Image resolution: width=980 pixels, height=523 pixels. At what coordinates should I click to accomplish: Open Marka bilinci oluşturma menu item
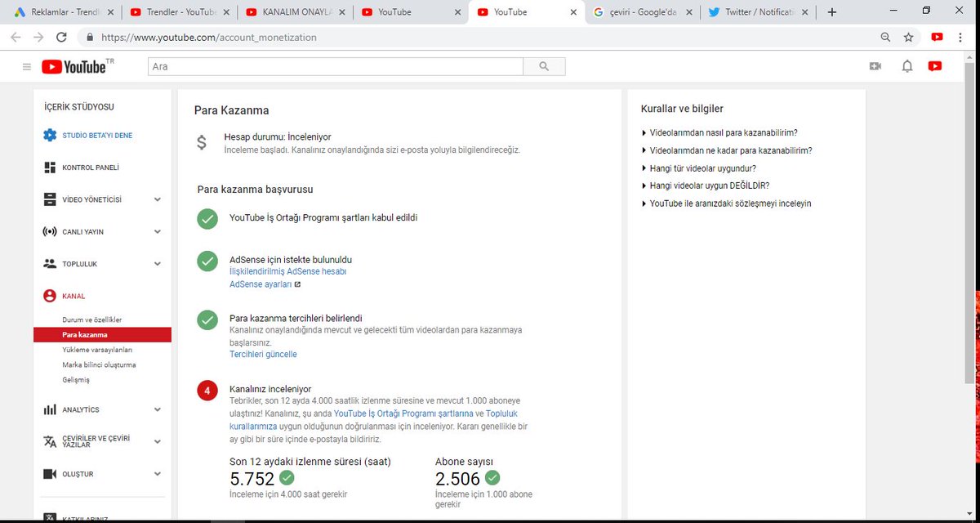coord(99,364)
